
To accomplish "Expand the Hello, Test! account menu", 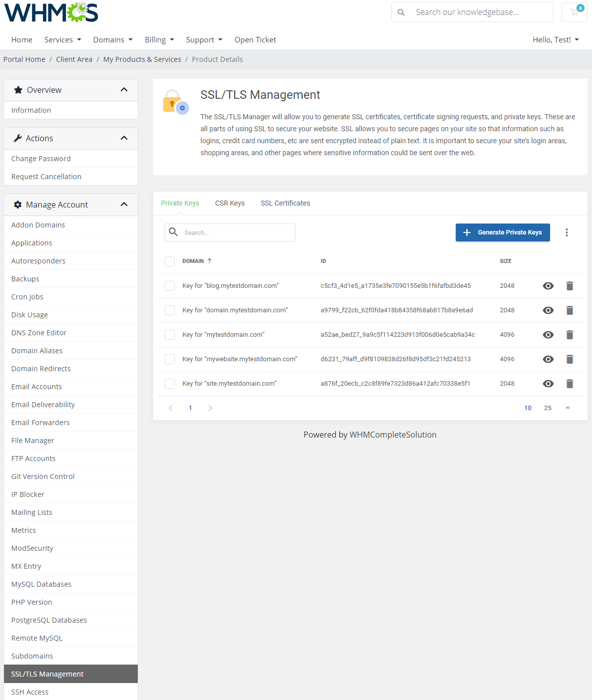I will coord(556,39).
